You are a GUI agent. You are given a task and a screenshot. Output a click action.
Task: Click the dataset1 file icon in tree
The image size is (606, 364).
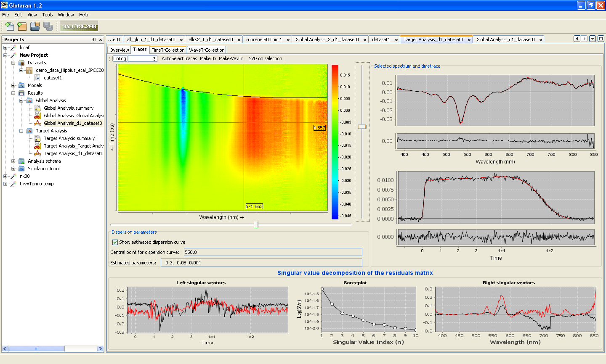pos(37,78)
